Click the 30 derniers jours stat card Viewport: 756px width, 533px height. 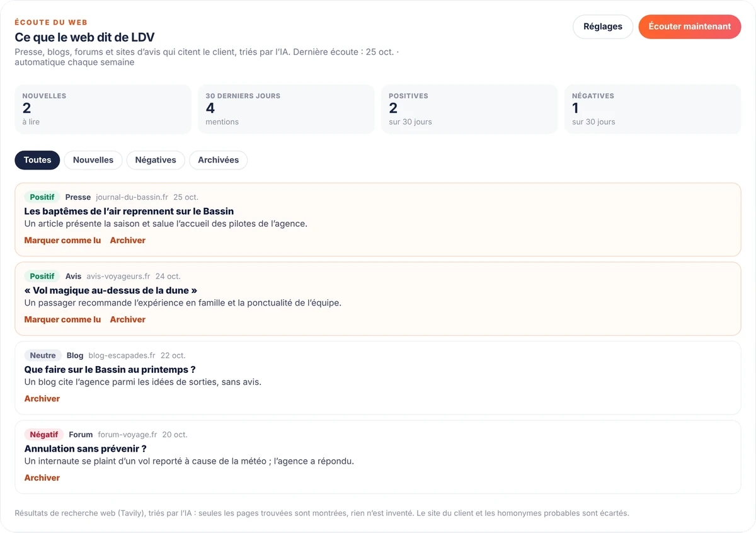point(286,109)
